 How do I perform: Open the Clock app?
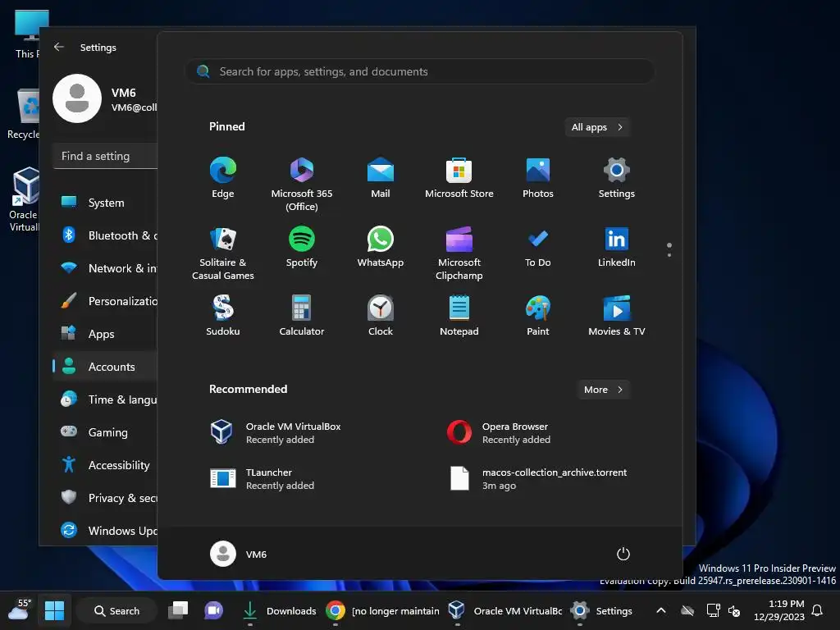381,316
